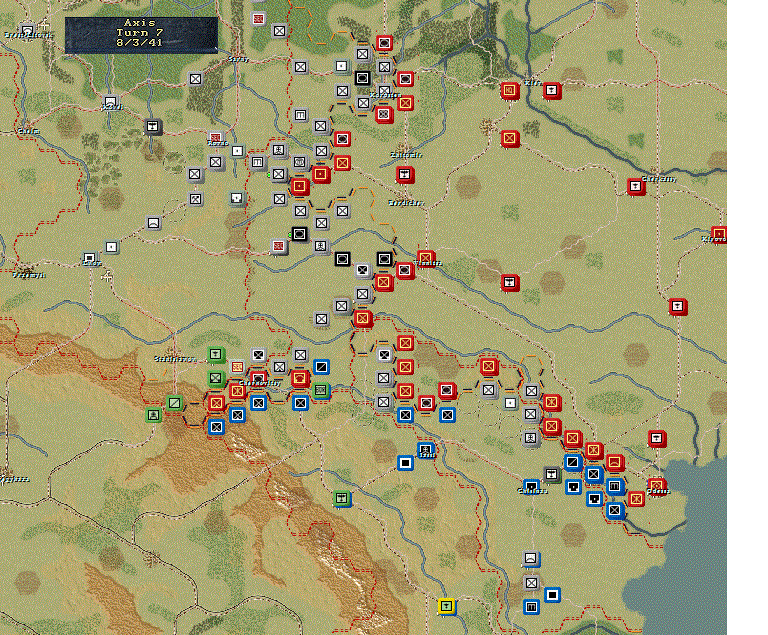Select the red air unit below Zhitomir
This screenshot has width=768, height=635.
pyautogui.click(x=405, y=174)
